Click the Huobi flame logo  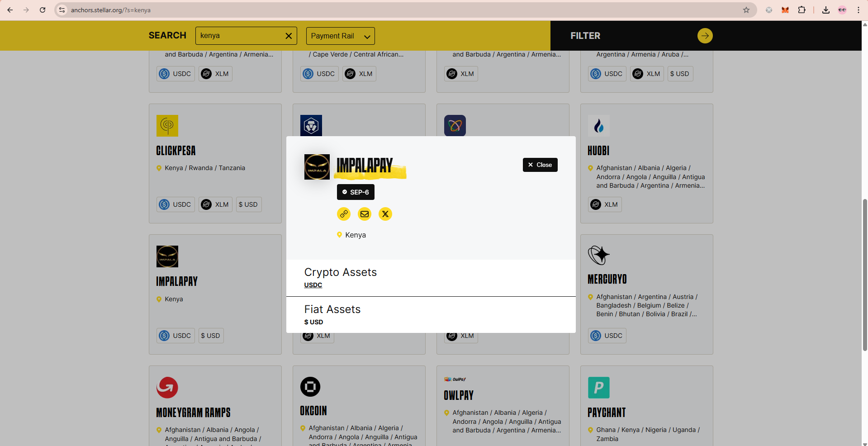(x=599, y=126)
